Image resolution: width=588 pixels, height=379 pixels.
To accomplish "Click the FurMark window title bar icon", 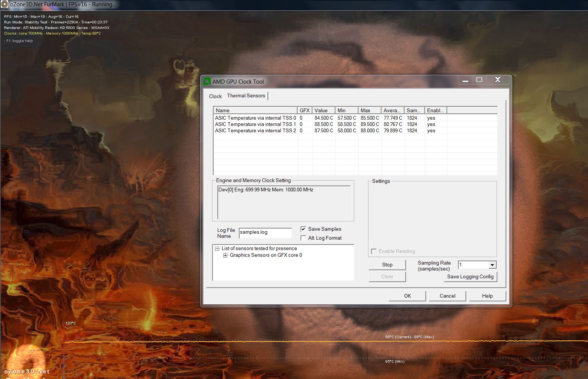I will [x=4, y=4].
